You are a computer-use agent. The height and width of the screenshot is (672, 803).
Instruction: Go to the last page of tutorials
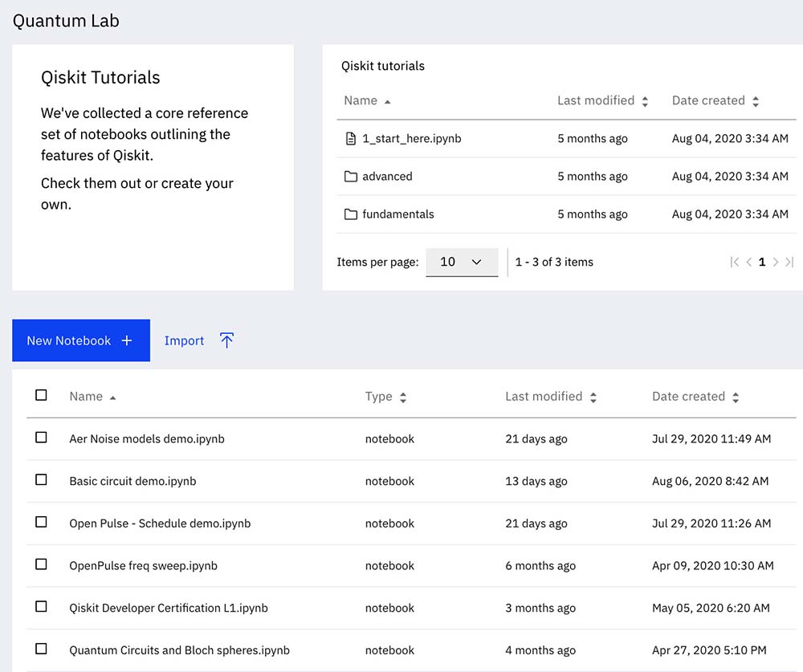coord(789,262)
